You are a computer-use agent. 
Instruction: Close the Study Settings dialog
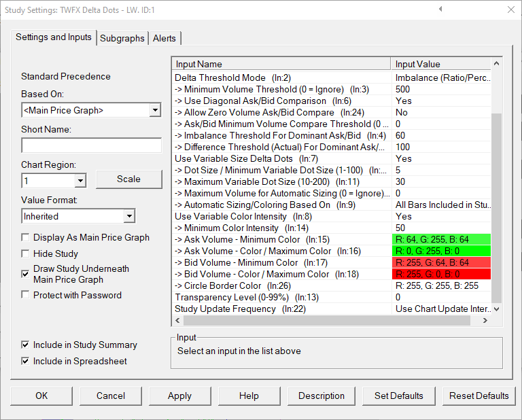(x=510, y=10)
